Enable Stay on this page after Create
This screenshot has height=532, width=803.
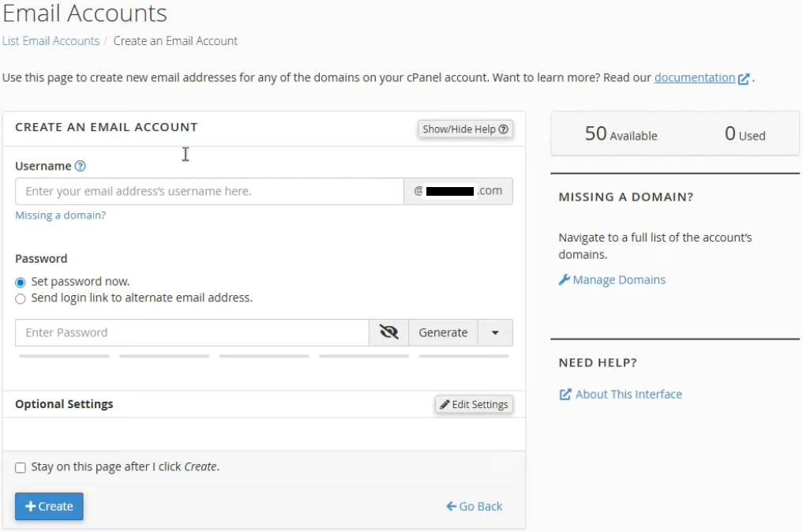click(21, 467)
